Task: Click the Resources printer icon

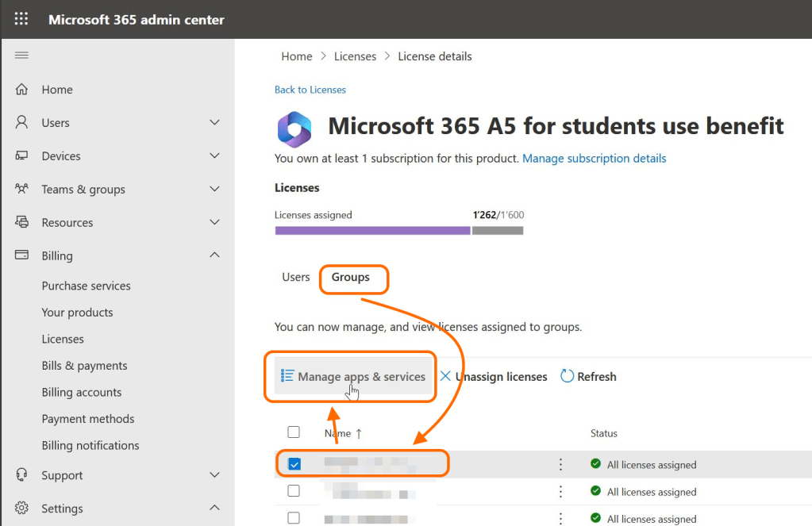Action: click(x=22, y=223)
